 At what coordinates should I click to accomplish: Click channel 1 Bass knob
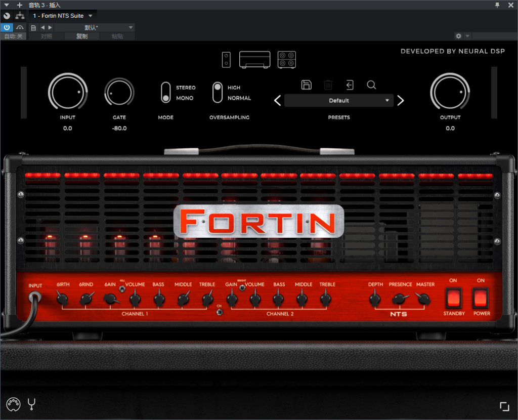tap(159, 299)
